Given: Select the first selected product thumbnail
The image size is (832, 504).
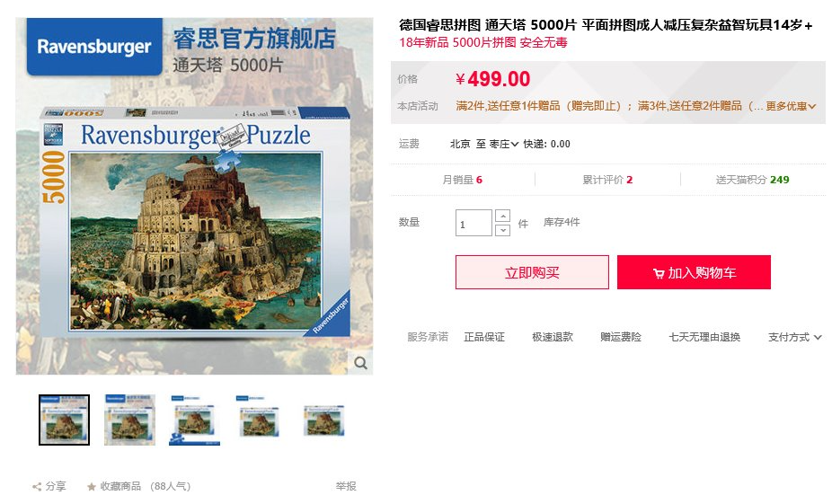Looking at the screenshot, I should [64, 420].
